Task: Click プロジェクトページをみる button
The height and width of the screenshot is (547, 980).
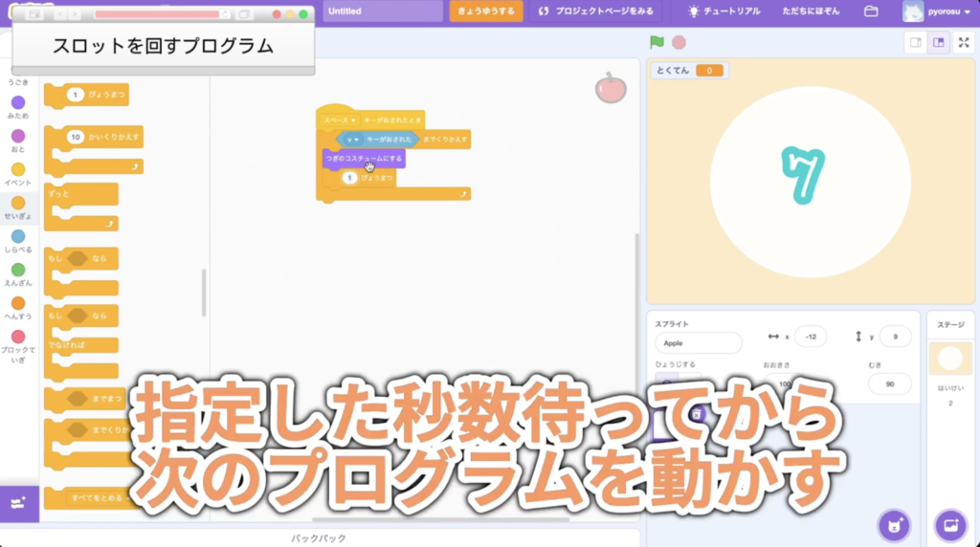Action: 596,11
